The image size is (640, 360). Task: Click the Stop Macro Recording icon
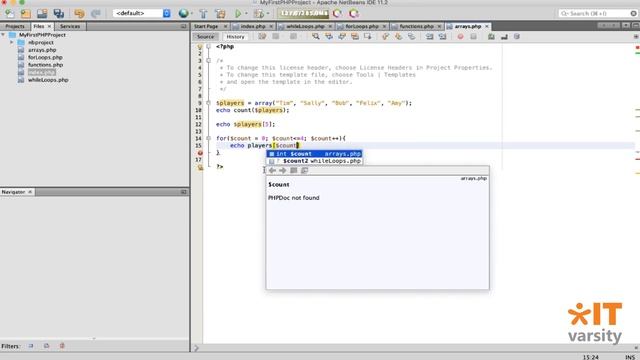click(473, 37)
